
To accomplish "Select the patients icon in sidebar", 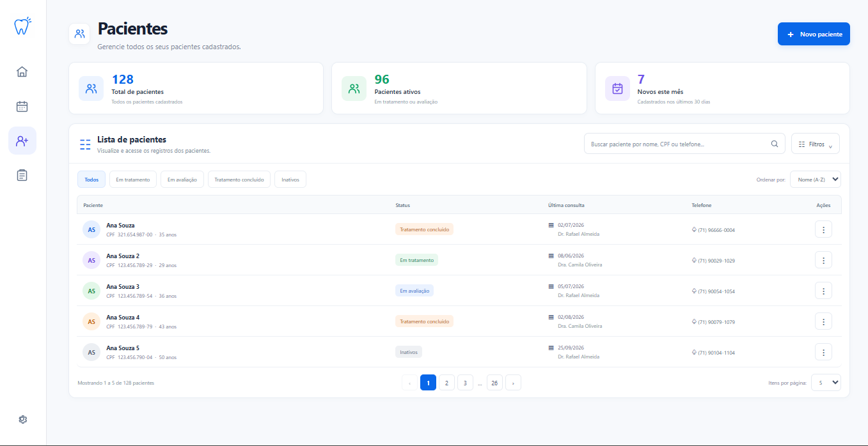I will coord(22,141).
